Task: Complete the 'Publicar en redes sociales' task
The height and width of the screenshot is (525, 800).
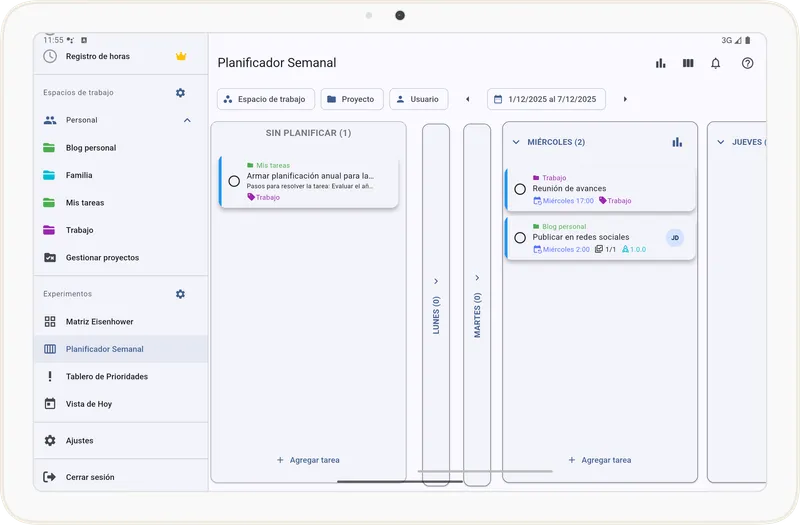Action: pyautogui.click(x=520, y=238)
